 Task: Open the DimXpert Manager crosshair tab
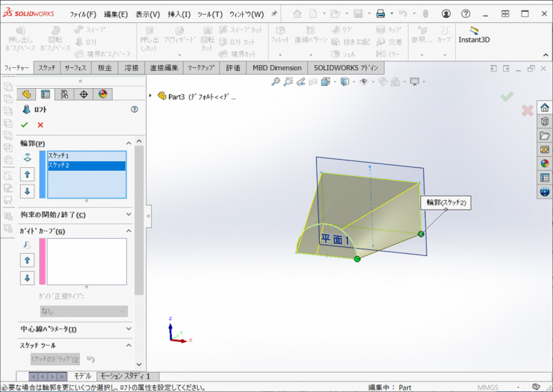point(84,94)
